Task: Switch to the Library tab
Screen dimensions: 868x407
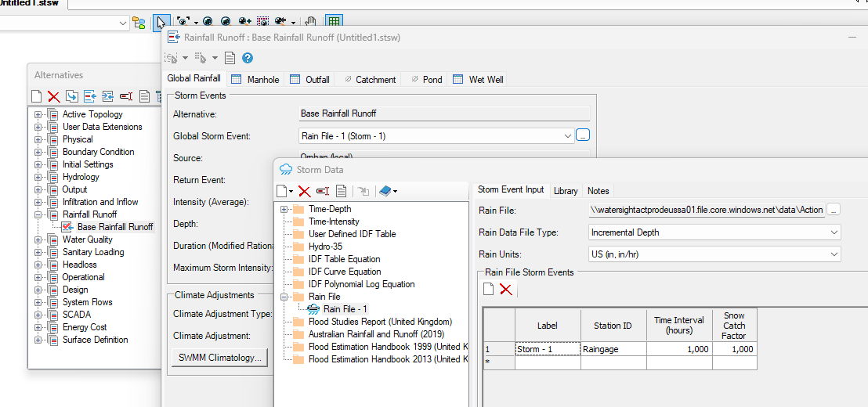Action: [x=565, y=190]
